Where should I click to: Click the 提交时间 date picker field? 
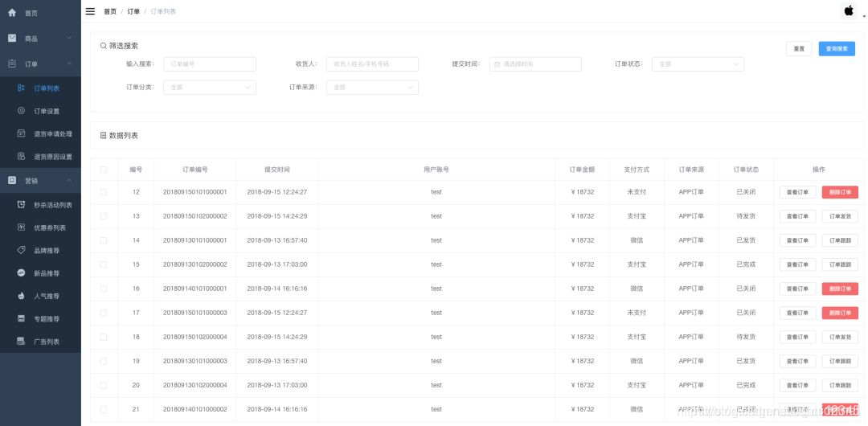coord(535,64)
